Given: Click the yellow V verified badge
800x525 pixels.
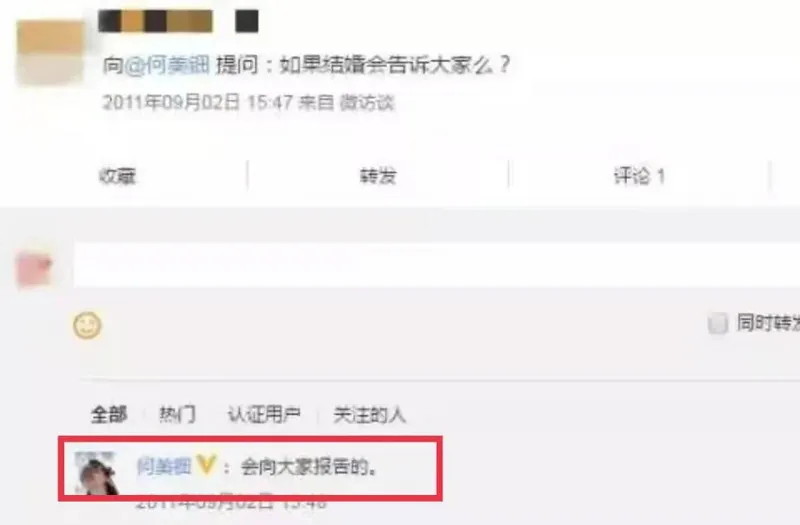Looking at the screenshot, I should pos(207,465).
